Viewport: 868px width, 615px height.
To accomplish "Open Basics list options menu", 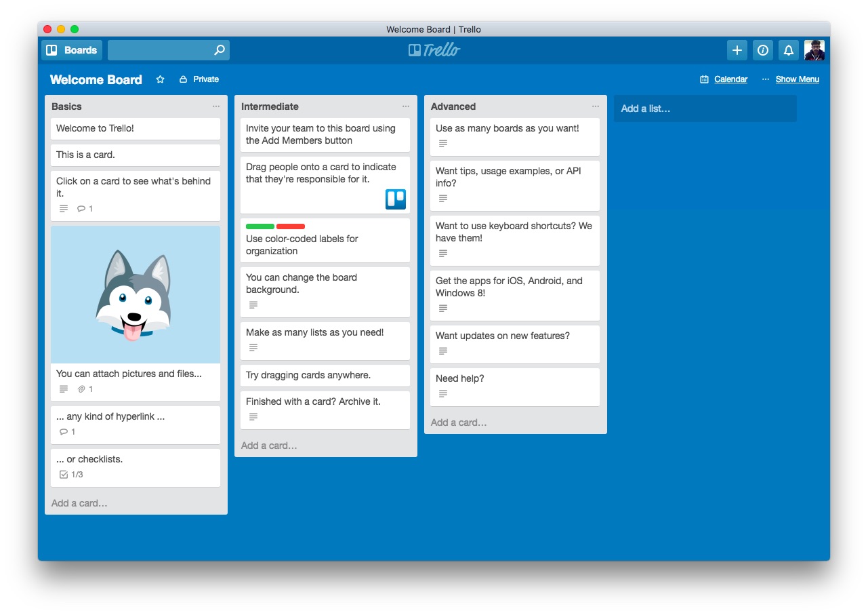I will pos(216,106).
